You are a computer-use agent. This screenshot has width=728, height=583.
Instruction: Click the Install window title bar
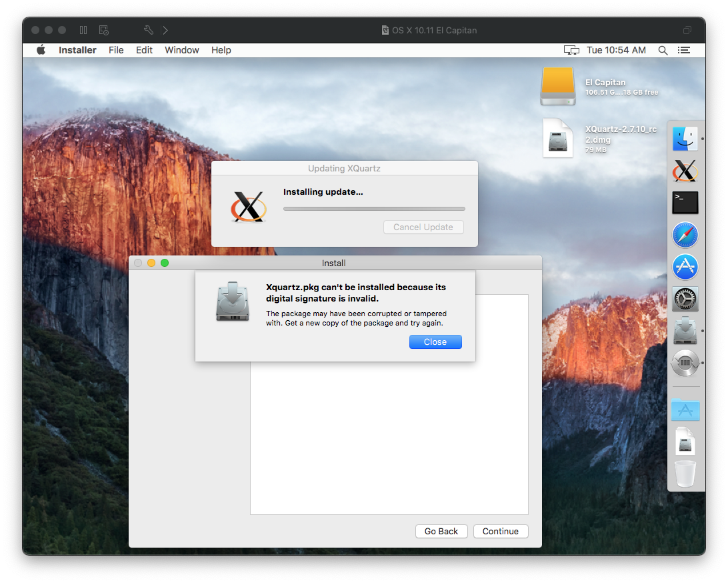click(335, 263)
